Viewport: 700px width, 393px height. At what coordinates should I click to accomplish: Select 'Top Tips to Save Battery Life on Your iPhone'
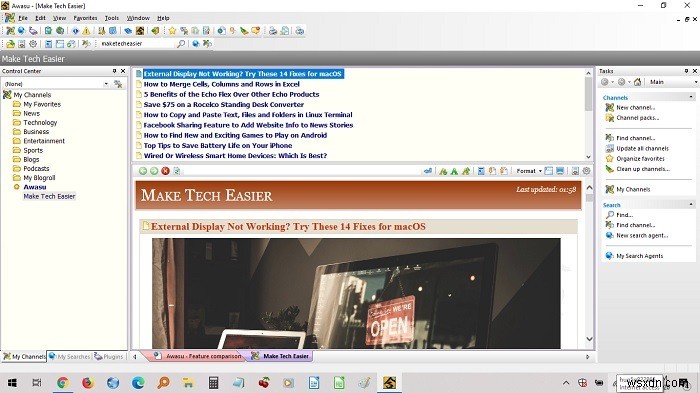pos(218,146)
